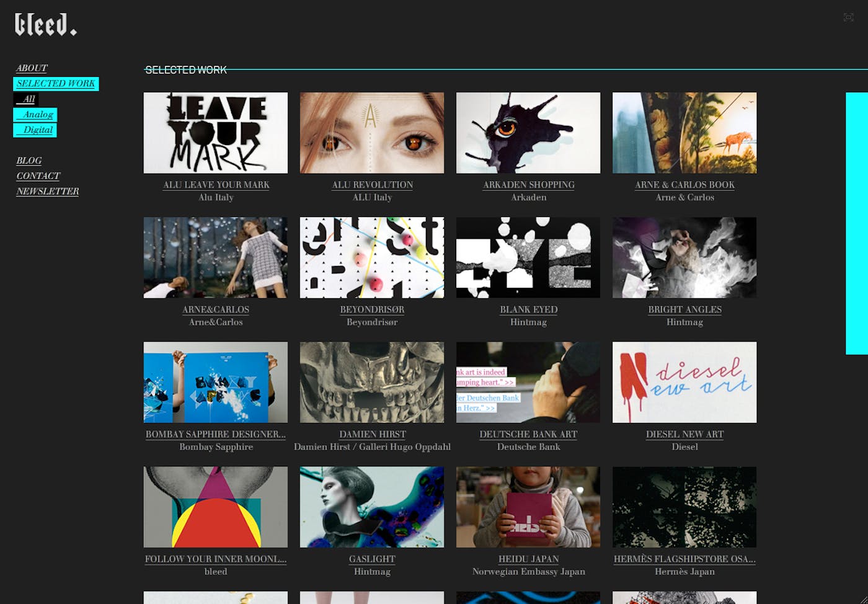The height and width of the screenshot is (604, 868).
Task: Click the bleed logo
Action: pyautogui.click(x=46, y=25)
